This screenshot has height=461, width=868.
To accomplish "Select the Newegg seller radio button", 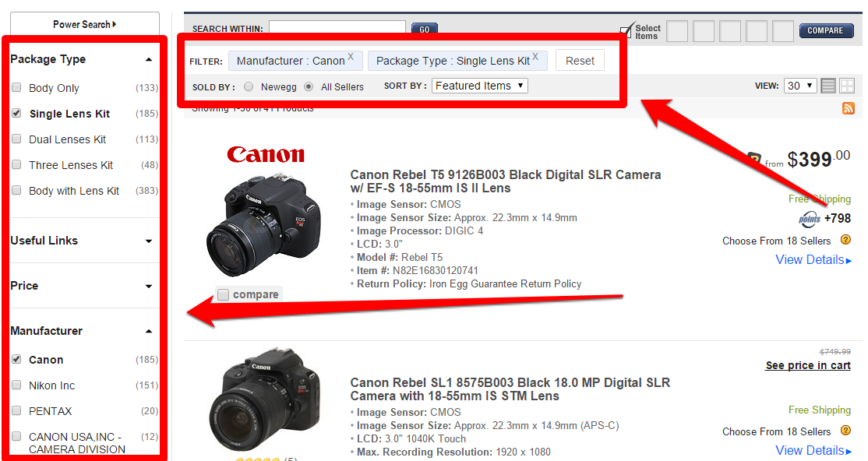I will coord(249,86).
